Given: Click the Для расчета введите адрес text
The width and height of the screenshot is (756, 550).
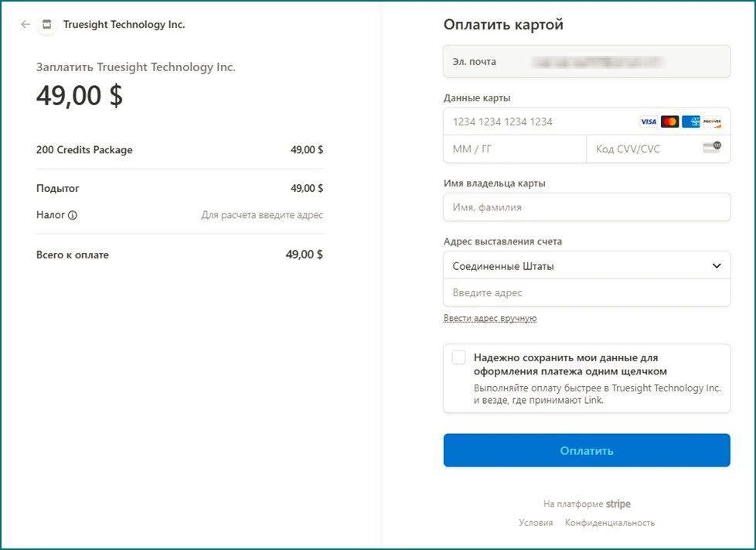Looking at the screenshot, I should pos(262,215).
